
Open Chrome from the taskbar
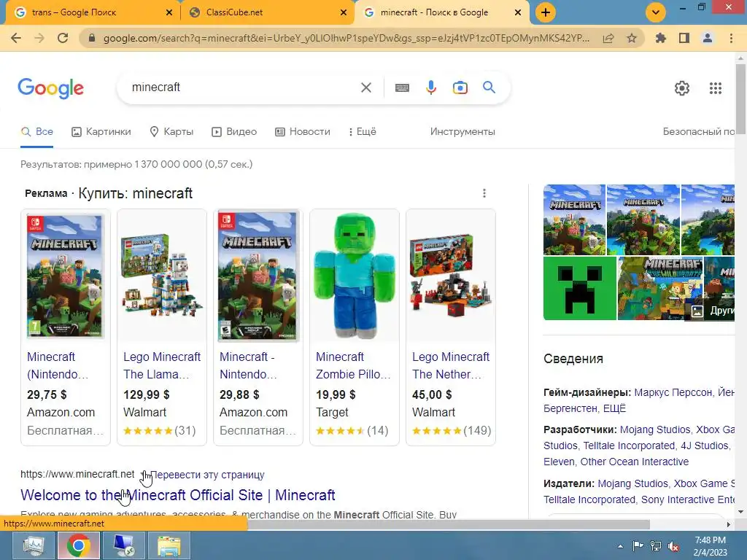point(79,545)
